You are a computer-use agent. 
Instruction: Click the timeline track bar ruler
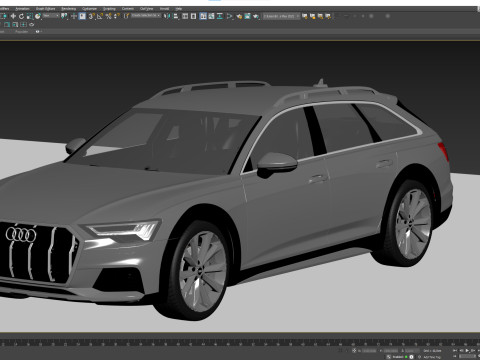click(240, 342)
